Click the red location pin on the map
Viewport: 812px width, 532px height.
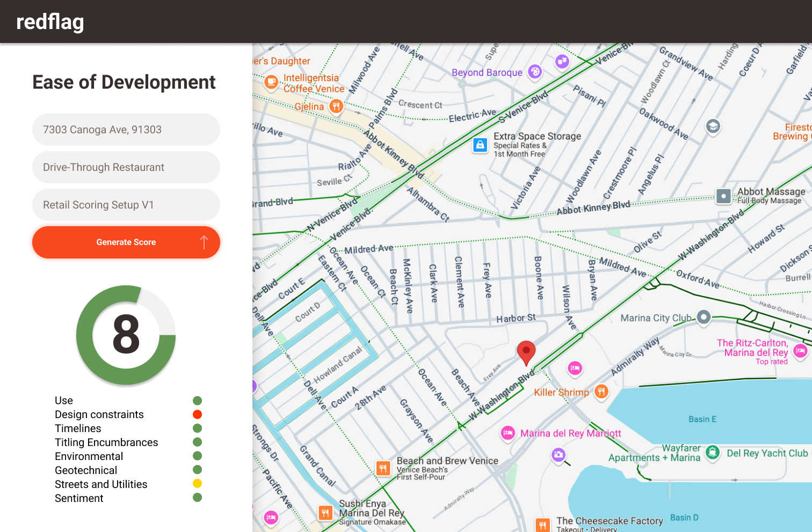(x=526, y=353)
